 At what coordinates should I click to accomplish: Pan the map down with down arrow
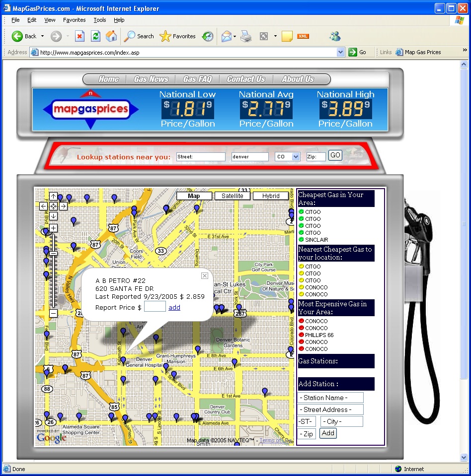(x=54, y=216)
